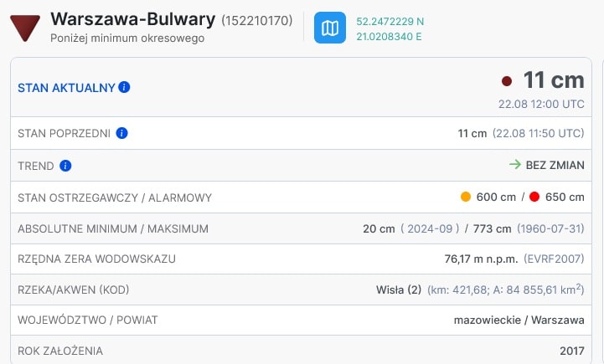The image size is (604, 364).
Task: Select the BEZ ZMIAN trend value
Action: 555,165
